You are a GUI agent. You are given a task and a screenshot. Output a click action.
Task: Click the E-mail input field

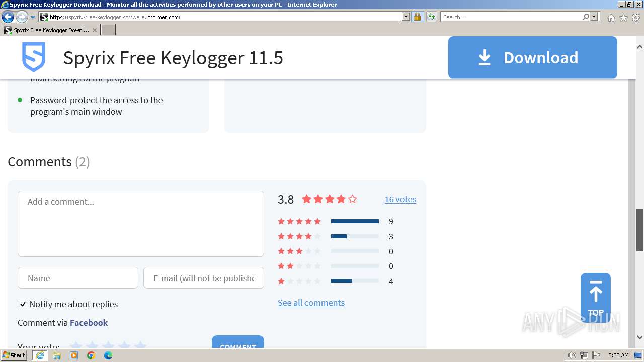(204, 278)
